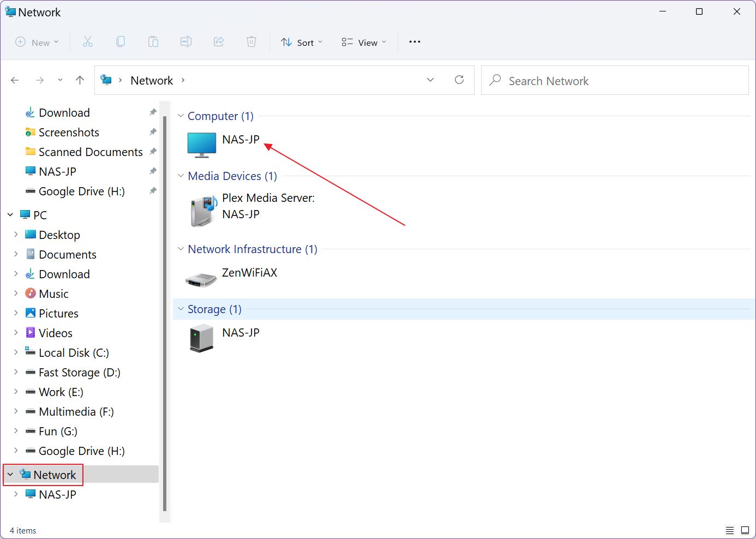Click the pin icon beside pinned Download
This screenshot has height=539, width=756.
pyautogui.click(x=153, y=112)
